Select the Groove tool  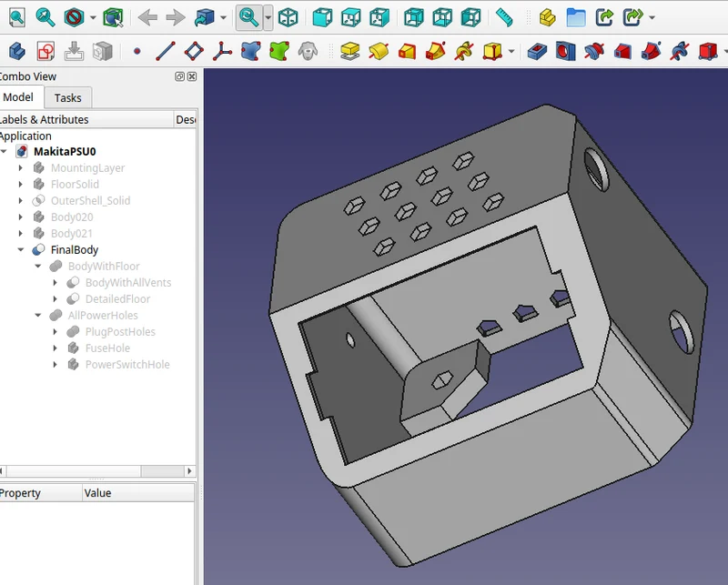[x=594, y=51]
